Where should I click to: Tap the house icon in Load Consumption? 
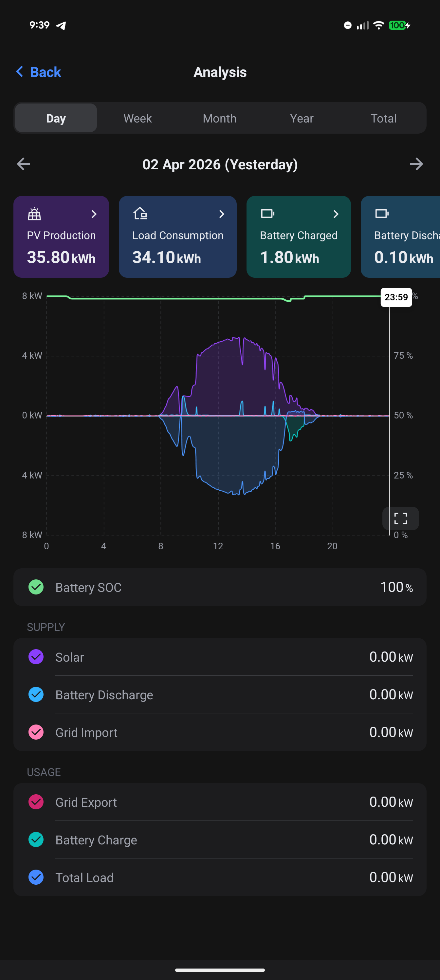(140, 214)
